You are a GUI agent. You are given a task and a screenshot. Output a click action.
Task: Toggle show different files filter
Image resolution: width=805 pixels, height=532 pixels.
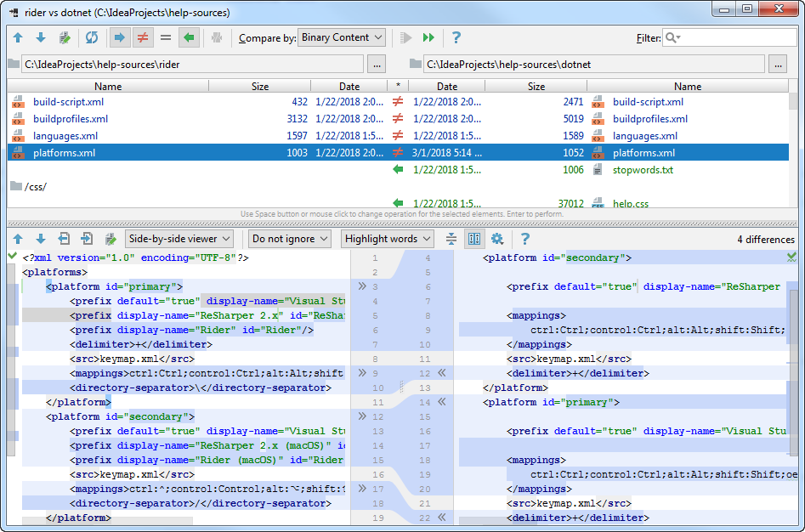coord(143,37)
